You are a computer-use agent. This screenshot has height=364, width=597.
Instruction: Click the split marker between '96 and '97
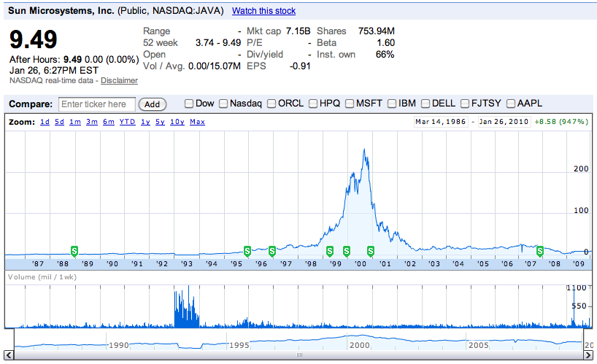271,251
